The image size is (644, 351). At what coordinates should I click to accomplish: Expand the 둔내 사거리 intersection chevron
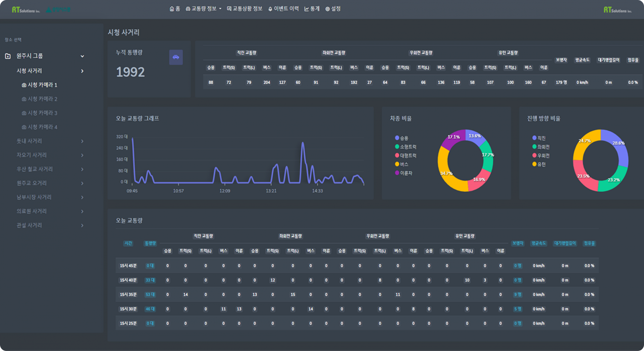(82, 141)
